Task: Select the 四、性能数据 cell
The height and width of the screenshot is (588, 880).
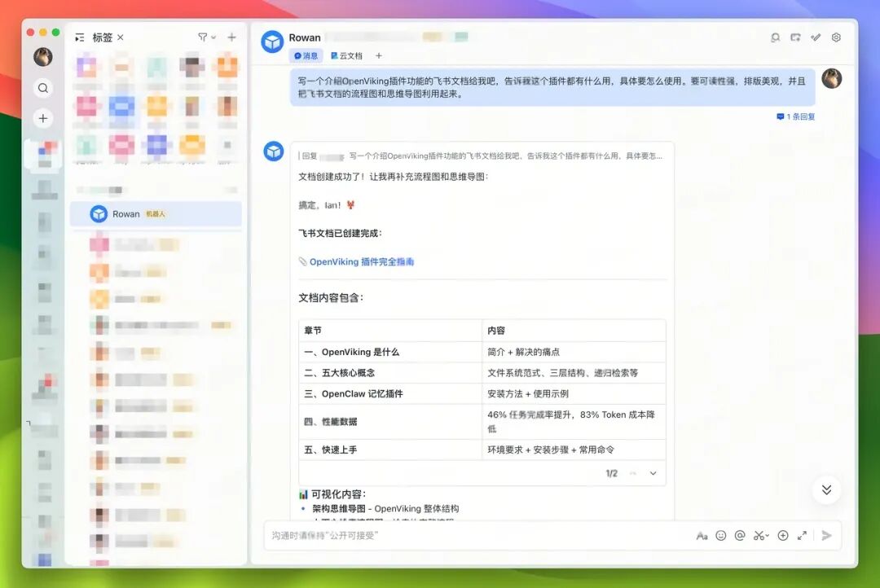Action: 390,421
